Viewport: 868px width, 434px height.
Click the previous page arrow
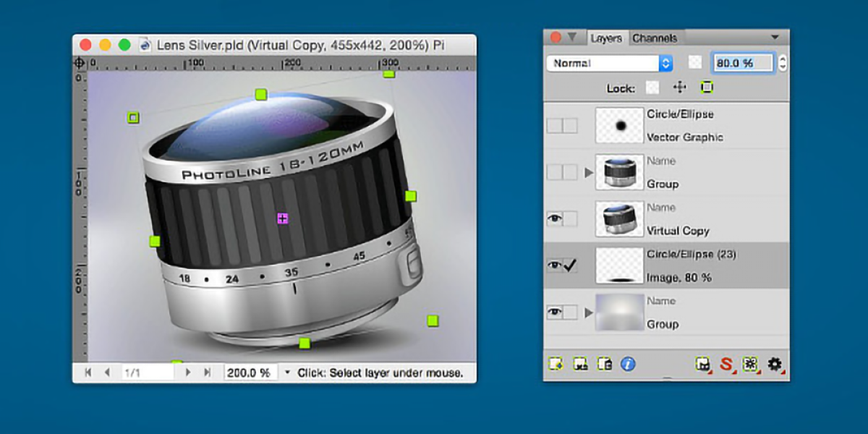pos(107,373)
